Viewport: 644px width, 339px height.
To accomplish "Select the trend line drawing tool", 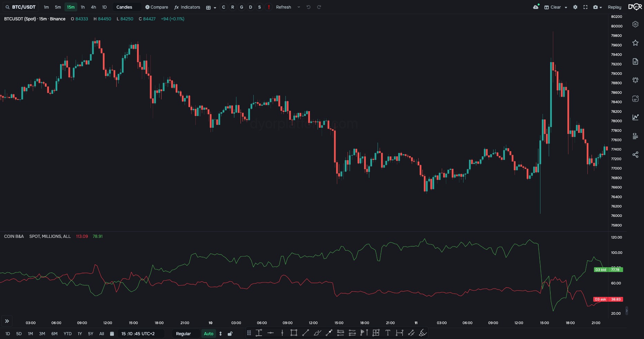I will [x=305, y=333].
